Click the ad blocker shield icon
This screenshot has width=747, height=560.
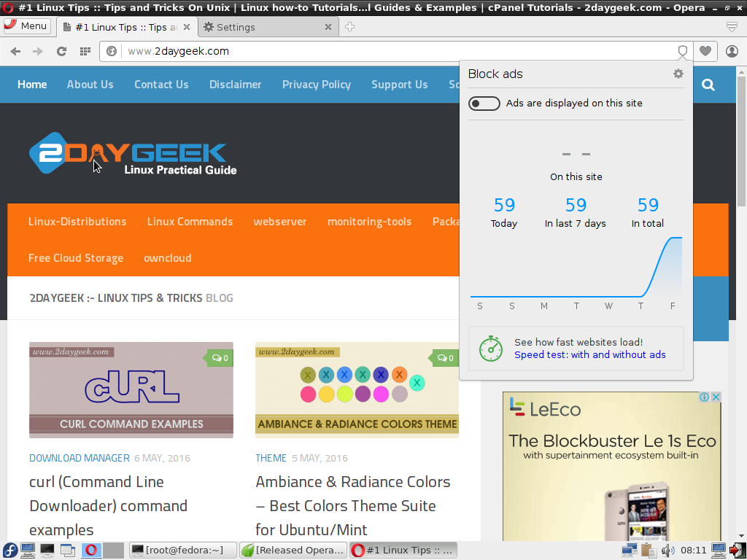pyautogui.click(x=683, y=52)
